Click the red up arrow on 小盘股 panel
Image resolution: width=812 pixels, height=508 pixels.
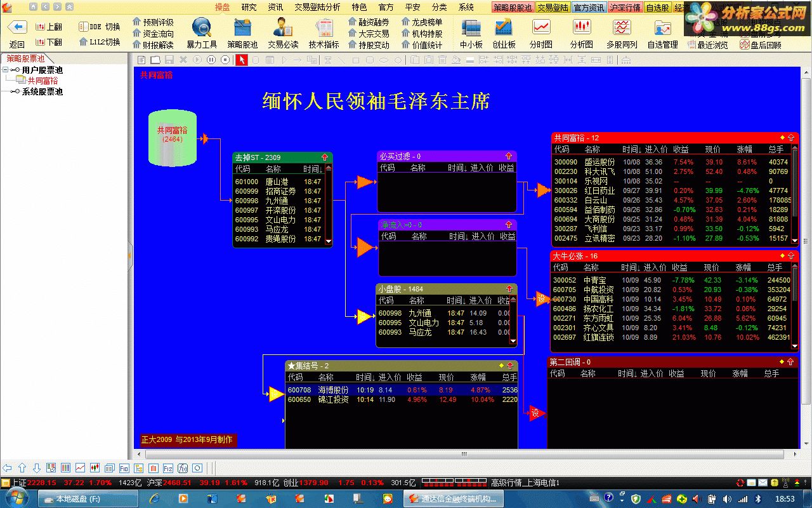coord(510,289)
